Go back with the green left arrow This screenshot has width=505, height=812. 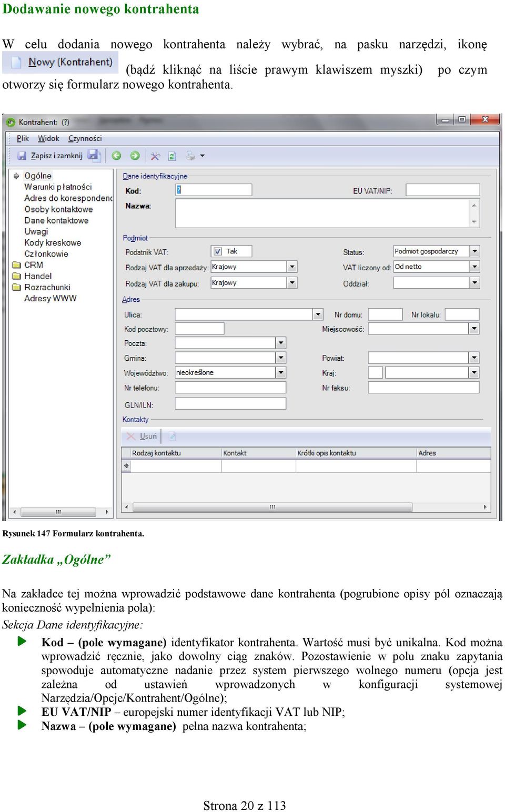coord(116,156)
